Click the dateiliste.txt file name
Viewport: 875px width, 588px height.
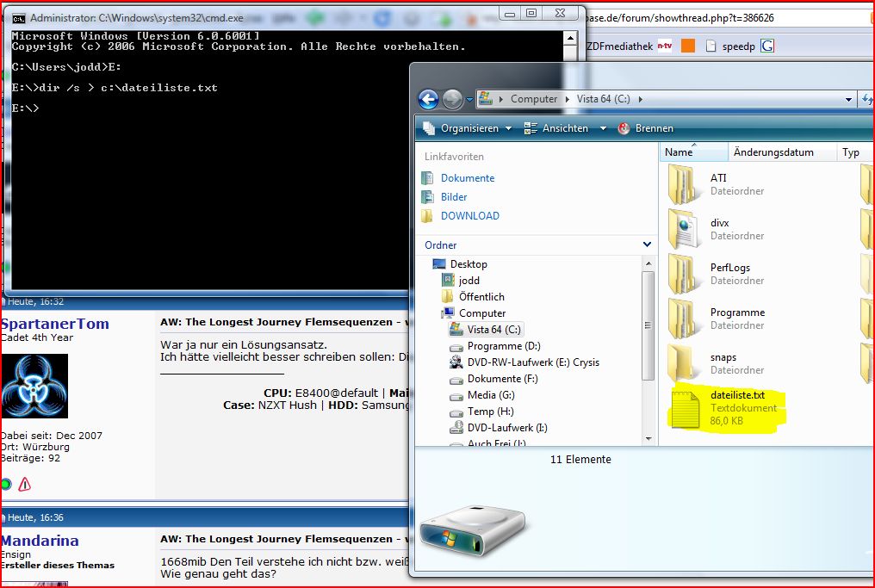pyautogui.click(x=737, y=395)
